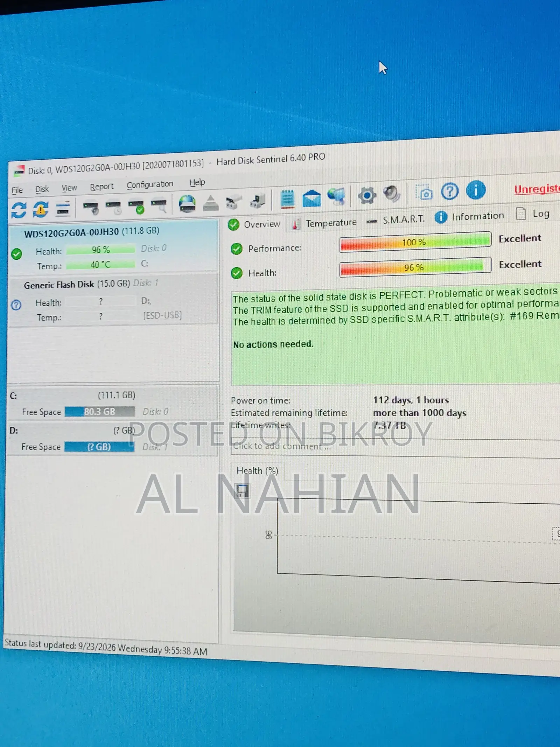Take a screenshot with the camera icon
560x747 pixels.
click(424, 193)
